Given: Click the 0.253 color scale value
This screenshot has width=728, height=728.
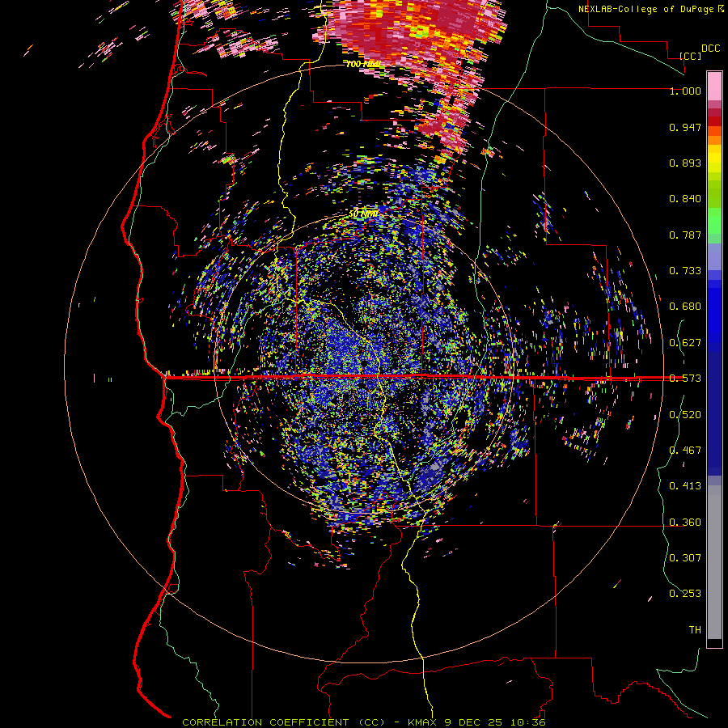Looking at the screenshot, I should (685, 594).
